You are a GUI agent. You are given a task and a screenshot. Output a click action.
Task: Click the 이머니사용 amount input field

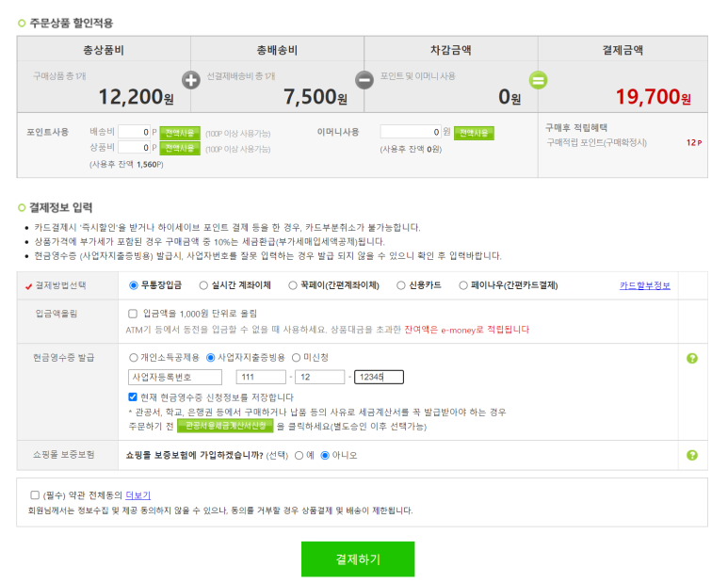click(x=411, y=132)
